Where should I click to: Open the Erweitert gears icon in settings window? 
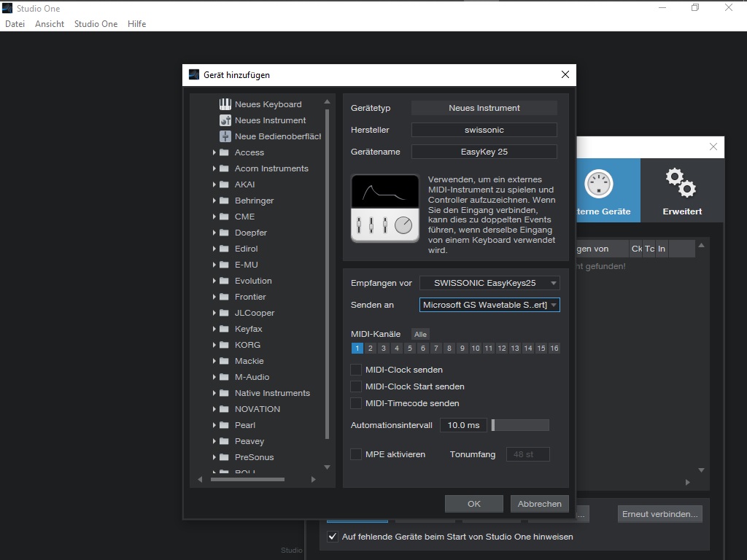pyautogui.click(x=681, y=182)
